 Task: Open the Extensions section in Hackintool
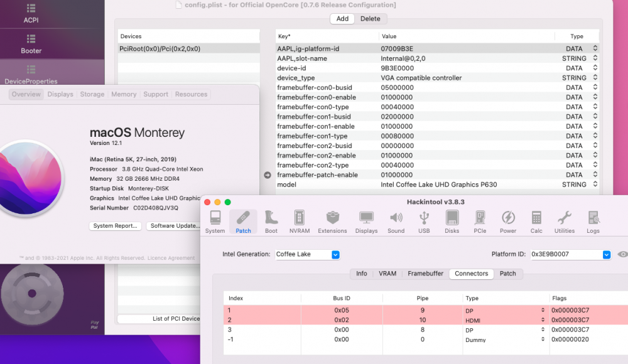tap(332, 222)
